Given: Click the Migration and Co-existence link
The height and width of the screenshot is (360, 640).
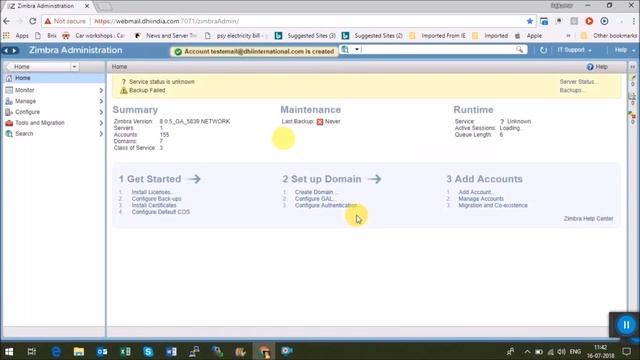Looking at the screenshot, I should pos(493,205).
